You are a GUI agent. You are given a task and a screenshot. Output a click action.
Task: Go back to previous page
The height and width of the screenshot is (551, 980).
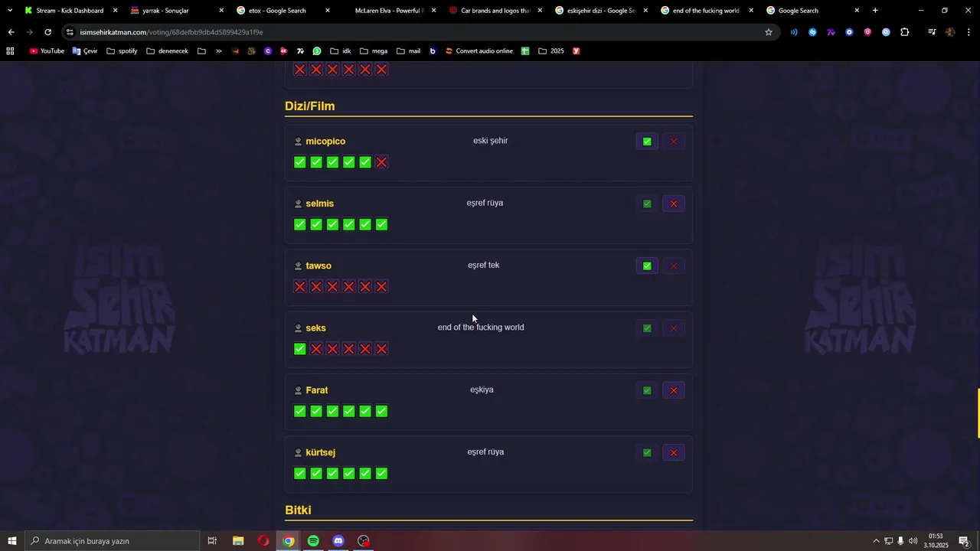[11, 32]
